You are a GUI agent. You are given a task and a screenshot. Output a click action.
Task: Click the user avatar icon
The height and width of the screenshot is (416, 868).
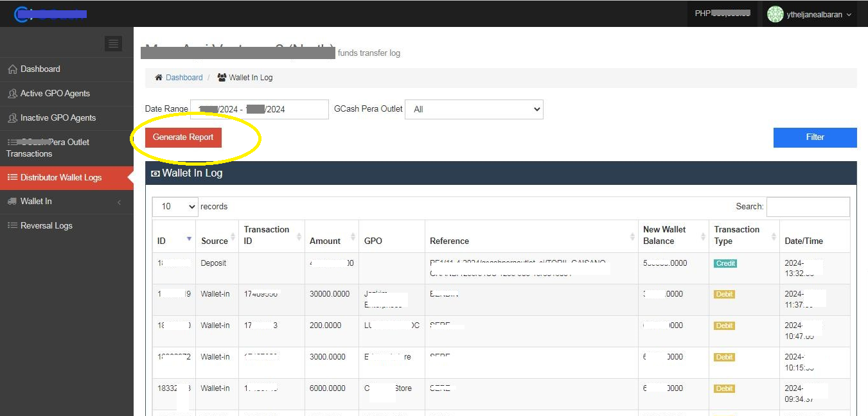click(775, 14)
